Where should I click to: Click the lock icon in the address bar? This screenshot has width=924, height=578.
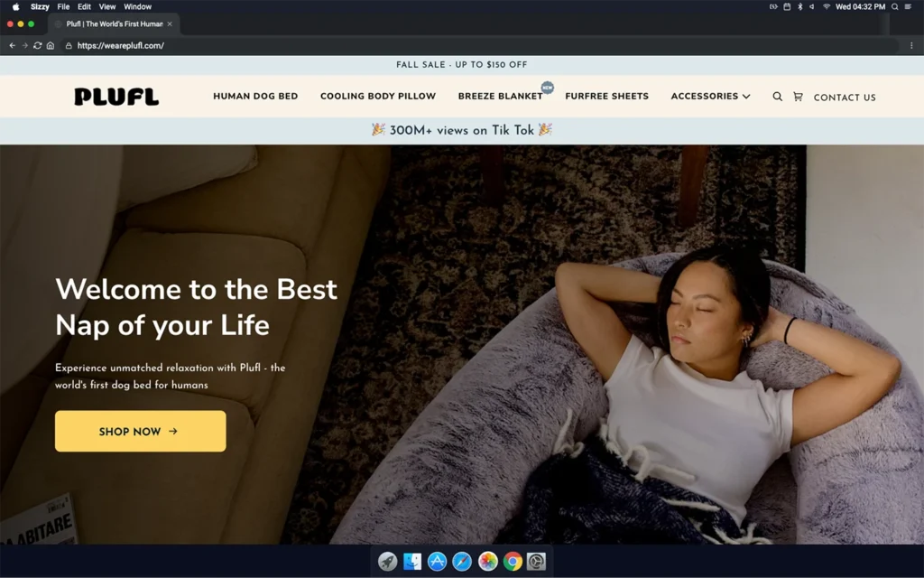(x=69, y=45)
